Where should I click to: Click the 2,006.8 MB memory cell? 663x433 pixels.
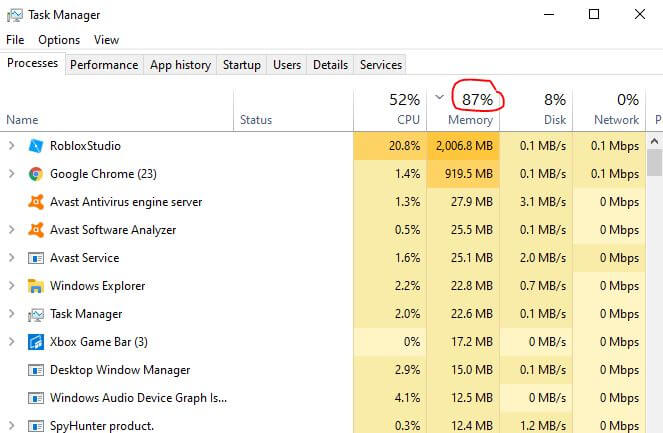463,146
